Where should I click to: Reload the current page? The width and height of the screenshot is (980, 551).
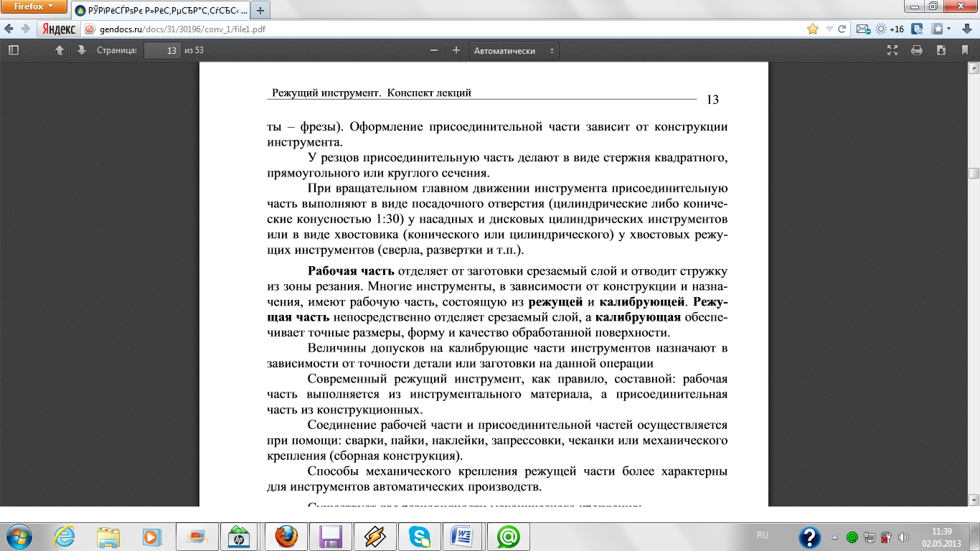[842, 29]
